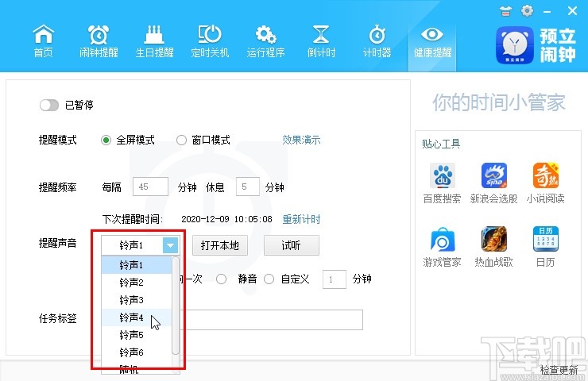Screen dimensions: 588x381
Task: Choose 铃声5 from the ringtone list
Action: click(137, 335)
